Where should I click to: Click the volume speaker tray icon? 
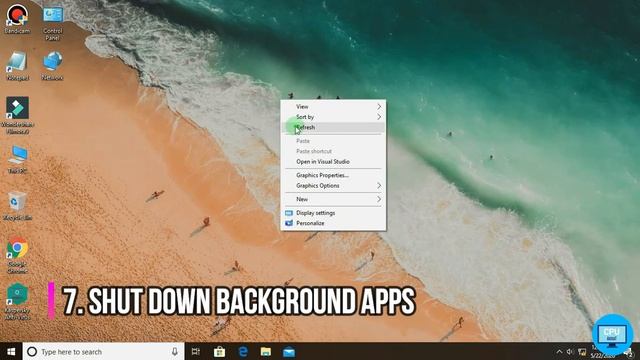(x=570, y=351)
